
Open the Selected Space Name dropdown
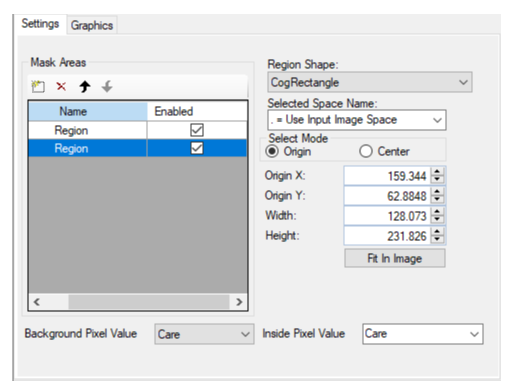[x=357, y=120]
